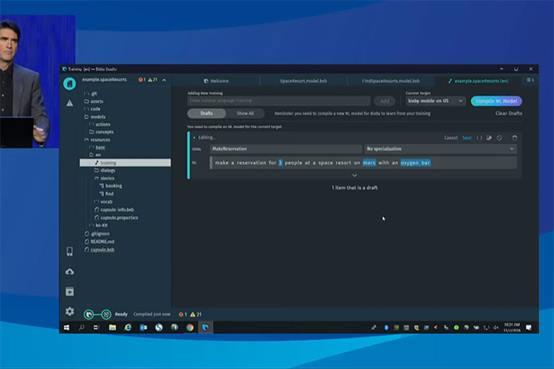The image size is (554, 369).
Task: Click the cloud upload sidebar icon
Action: point(70,272)
